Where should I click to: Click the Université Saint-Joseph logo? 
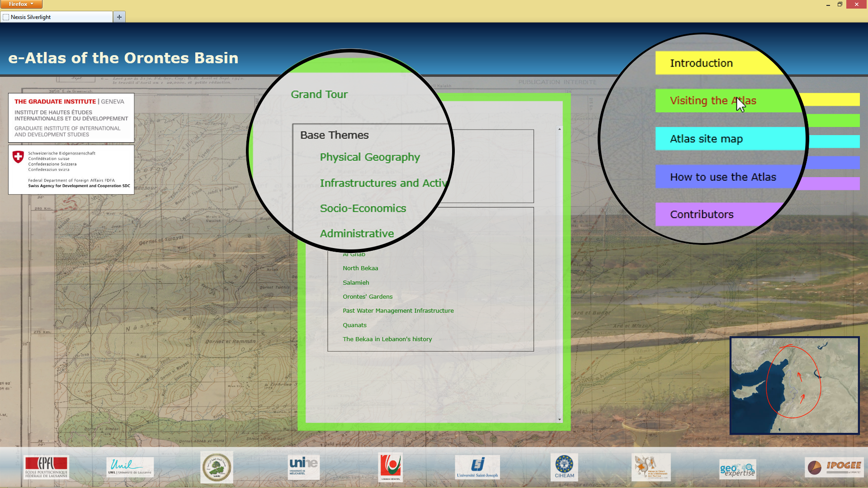pyautogui.click(x=477, y=467)
